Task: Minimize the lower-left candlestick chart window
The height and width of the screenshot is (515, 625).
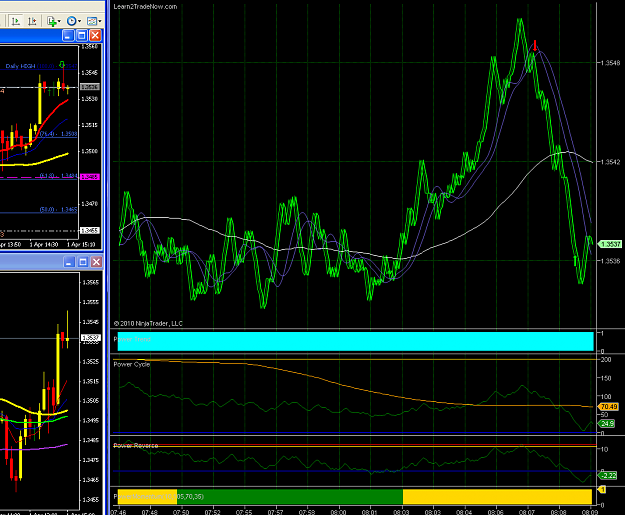Action: pyautogui.click(x=69, y=262)
